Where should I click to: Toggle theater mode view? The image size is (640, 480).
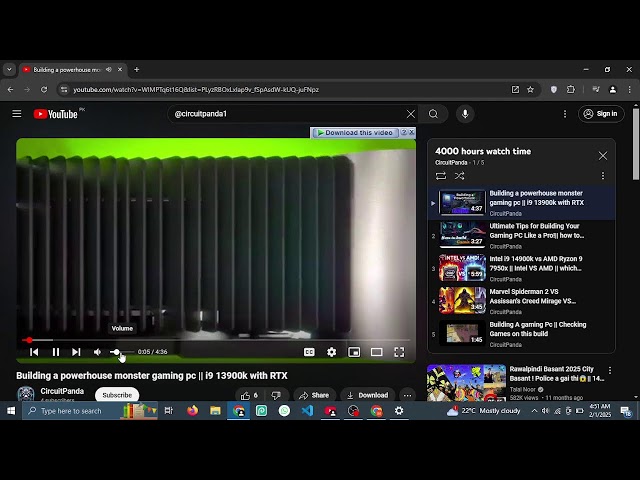tap(376, 352)
